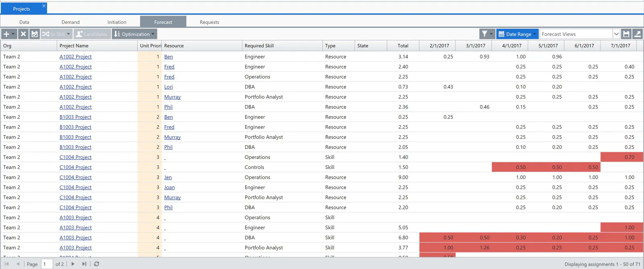Expand the Forecast Views chevron

pyautogui.click(x=616, y=34)
